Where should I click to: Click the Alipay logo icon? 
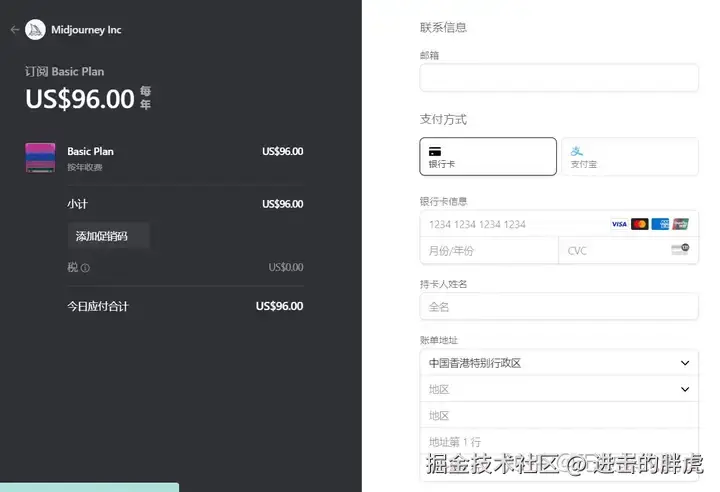pyautogui.click(x=577, y=151)
